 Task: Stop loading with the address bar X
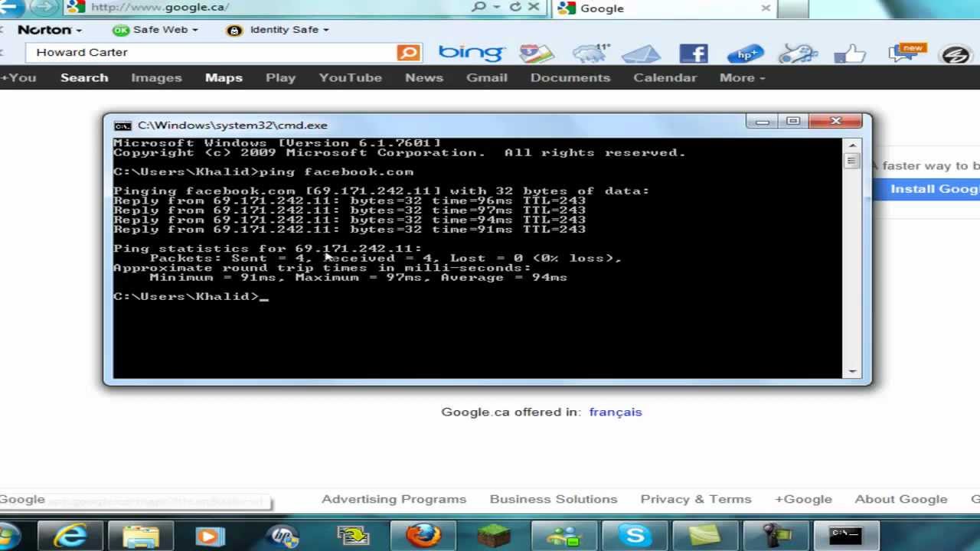(534, 7)
